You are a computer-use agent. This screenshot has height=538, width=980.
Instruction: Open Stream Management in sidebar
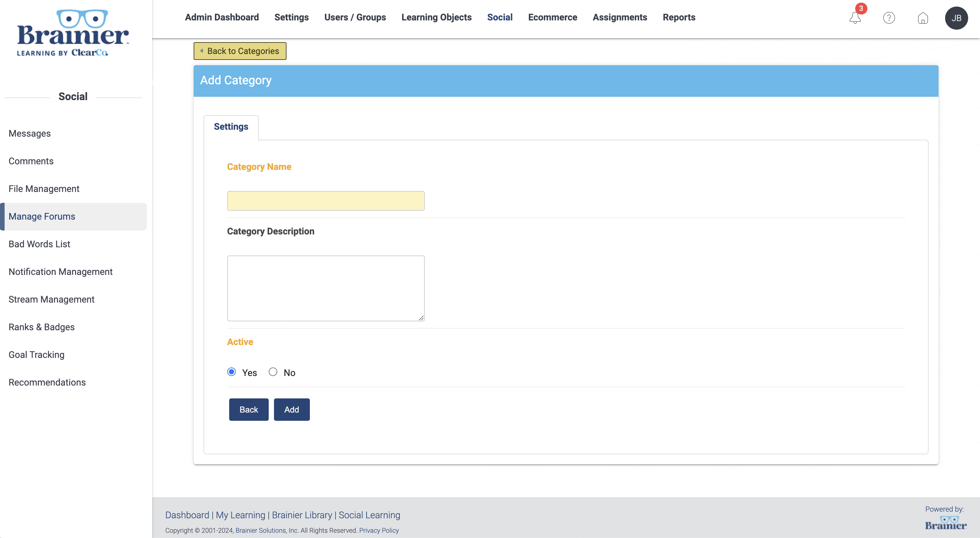point(51,299)
